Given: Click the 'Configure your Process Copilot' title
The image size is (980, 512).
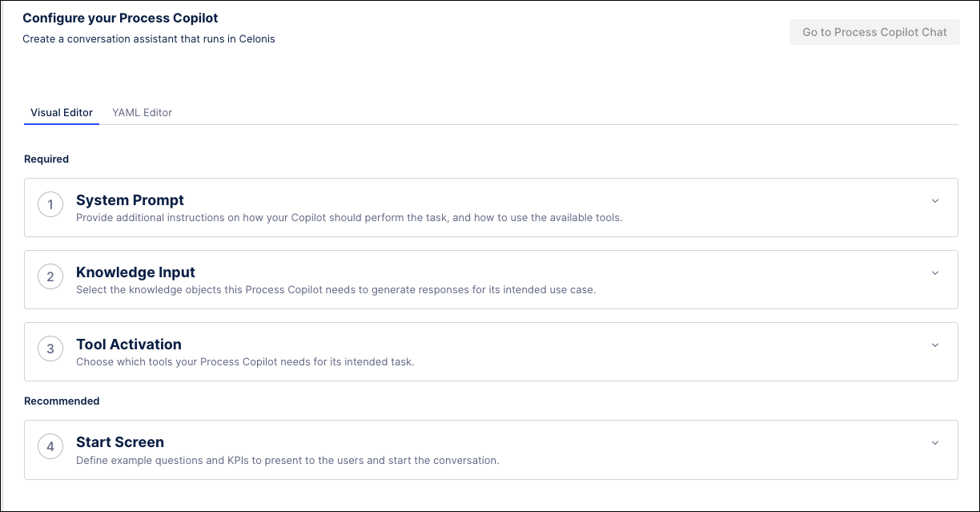Looking at the screenshot, I should [120, 18].
